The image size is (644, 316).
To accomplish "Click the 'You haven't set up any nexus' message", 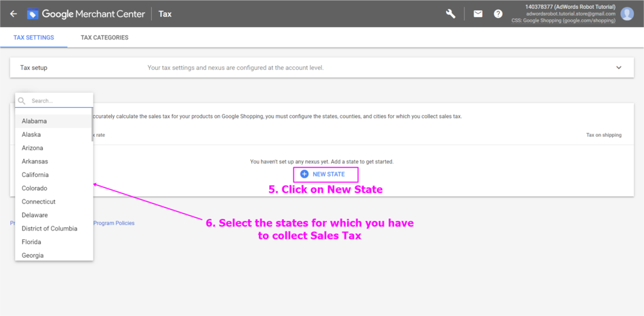I will [321, 162].
